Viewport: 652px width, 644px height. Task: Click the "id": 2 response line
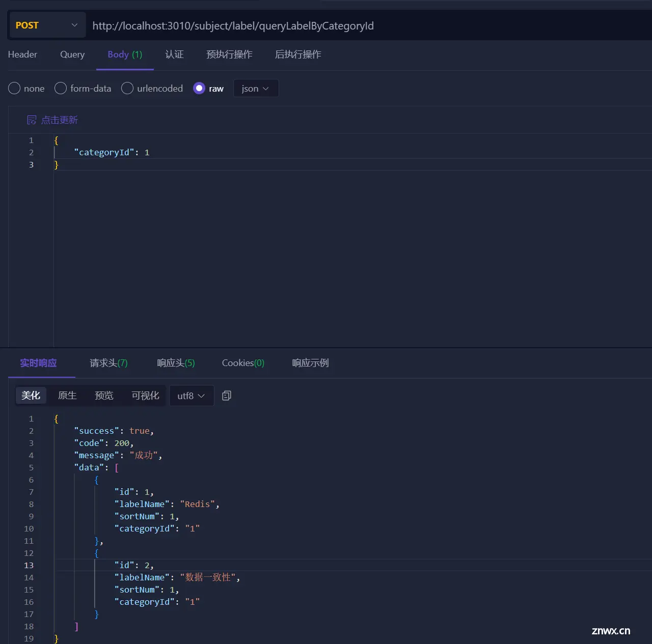point(134,565)
